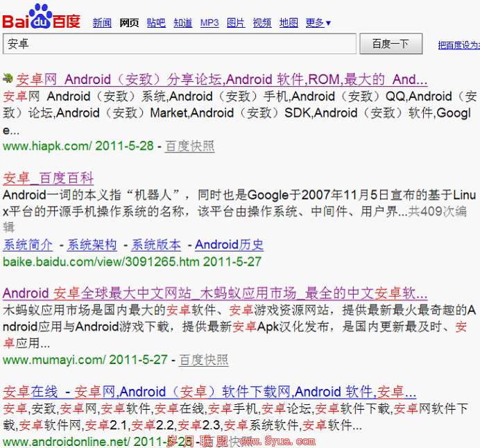This screenshot has height=448, width=480.
Task: Click the 把百度设为 homepage link
Action: click(458, 45)
